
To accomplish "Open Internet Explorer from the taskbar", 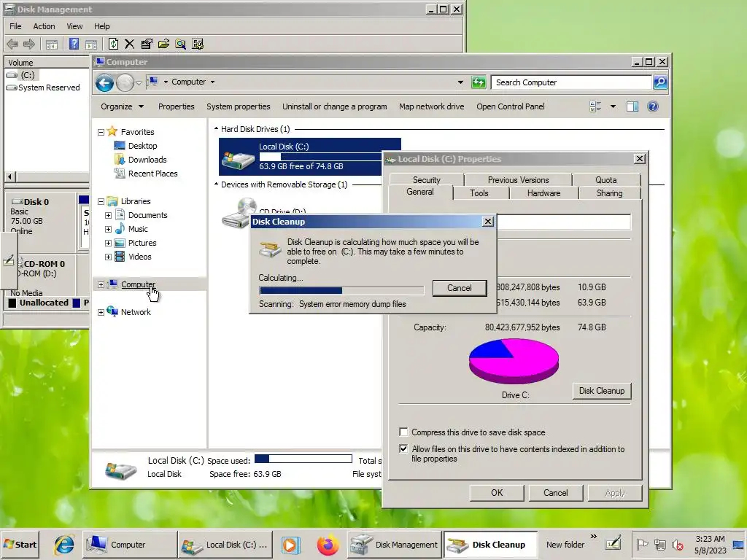I will 64,544.
